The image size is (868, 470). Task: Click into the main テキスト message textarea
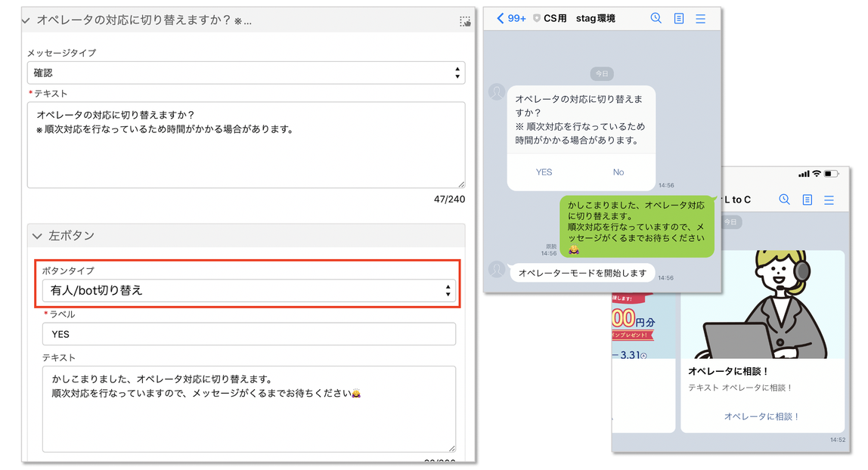pos(246,145)
